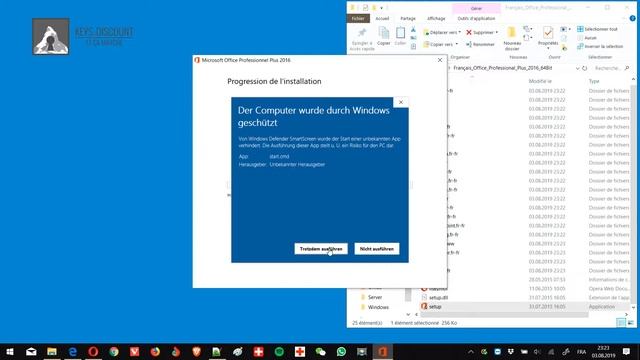Expand the address bar history chevron
Screen dimensions: 640x360
(578, 68)
